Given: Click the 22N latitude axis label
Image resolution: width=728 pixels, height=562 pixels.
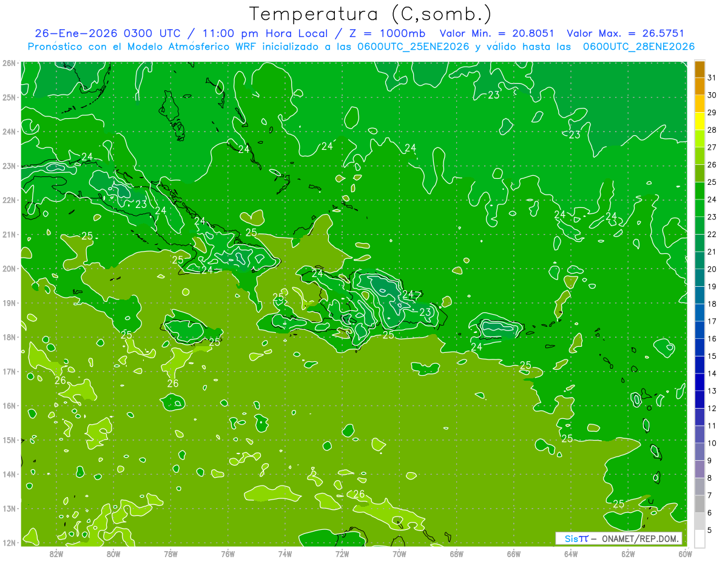Looking at the screenshot, I should 9,200.
